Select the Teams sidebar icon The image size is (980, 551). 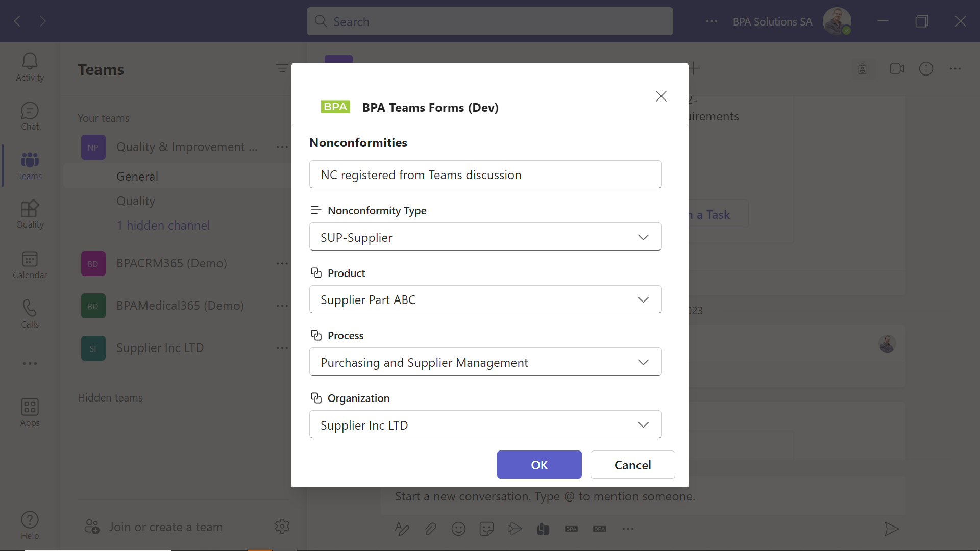point(30,166)
